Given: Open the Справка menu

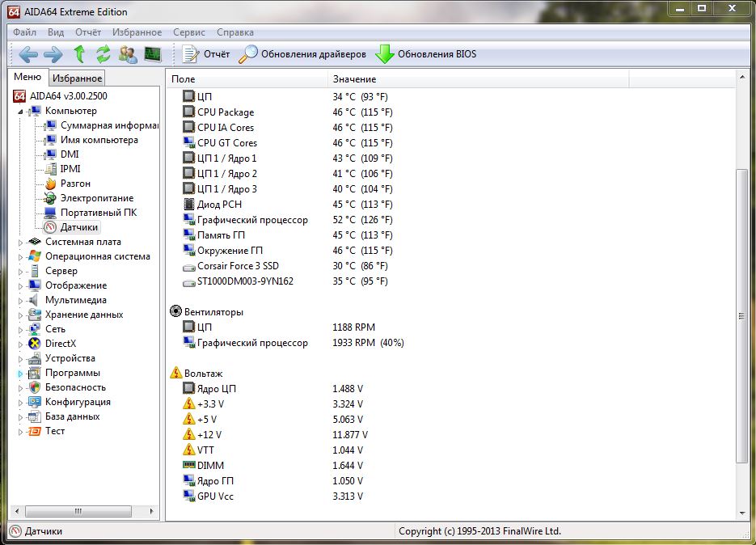Looking at the screenshot, I should (234, 32).
